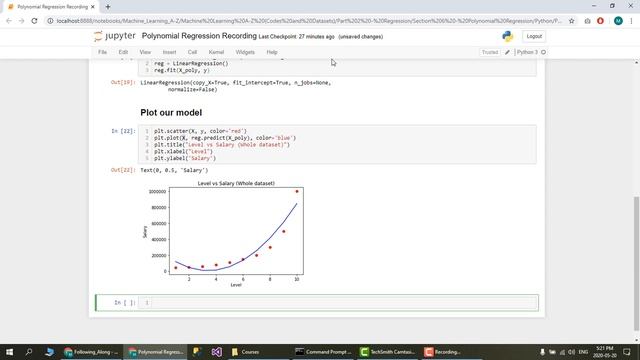Screen dimensions: 640x360
Task: Click the pencil edit icon beside Trusted
Action: (x=507, y=52)
